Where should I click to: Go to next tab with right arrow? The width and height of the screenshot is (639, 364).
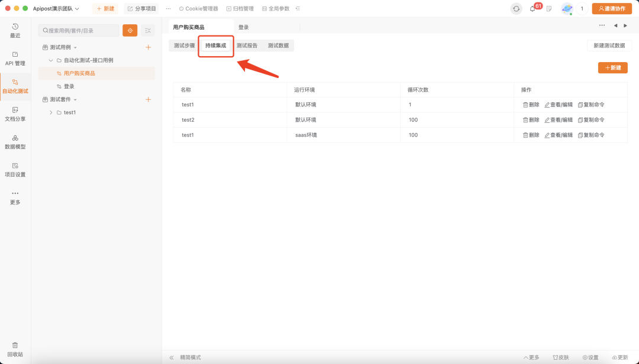[625, 25]
